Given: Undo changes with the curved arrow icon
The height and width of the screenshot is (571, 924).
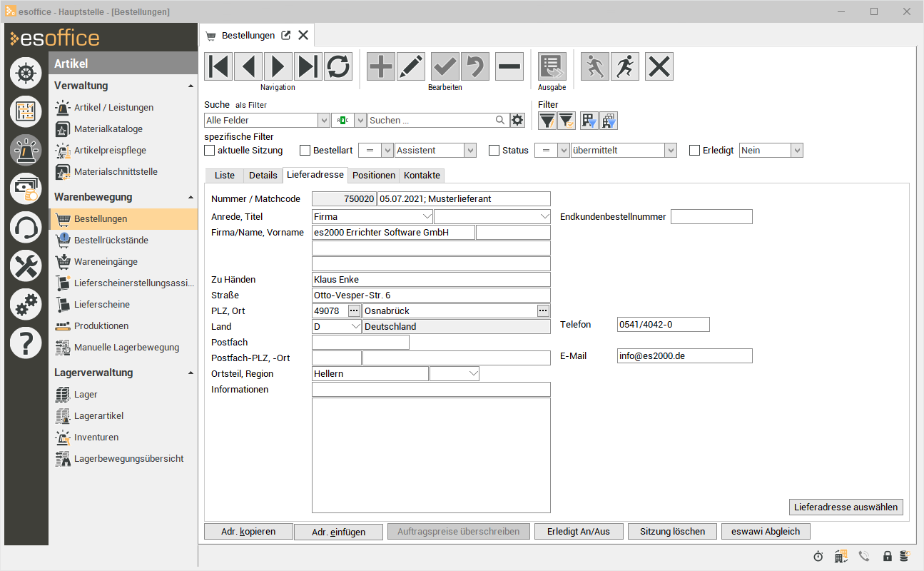Looking at the screenshot, I should tap(475, 66).
